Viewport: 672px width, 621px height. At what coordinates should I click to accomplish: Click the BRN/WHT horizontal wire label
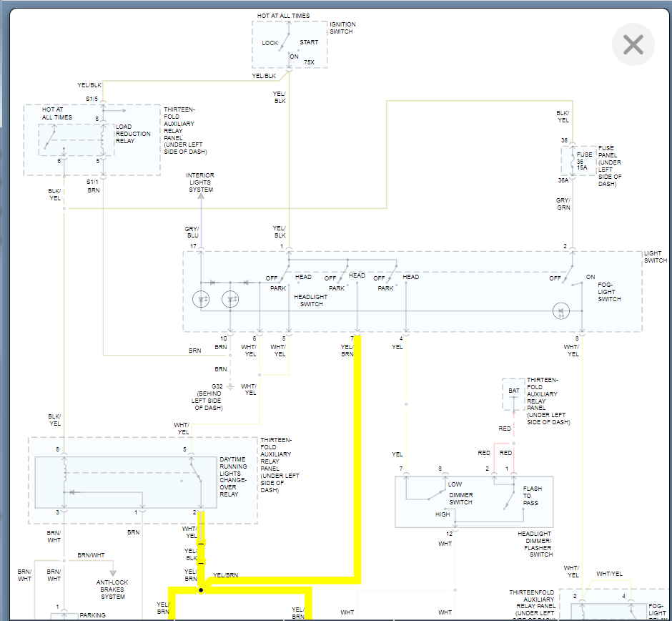[91, 555]
